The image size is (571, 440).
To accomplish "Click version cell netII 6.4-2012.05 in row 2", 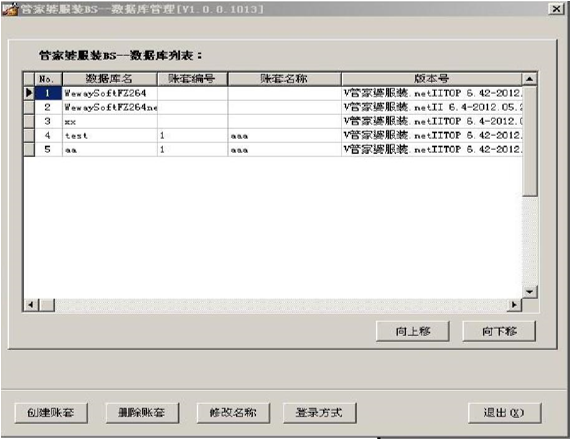I will (432, 107).
